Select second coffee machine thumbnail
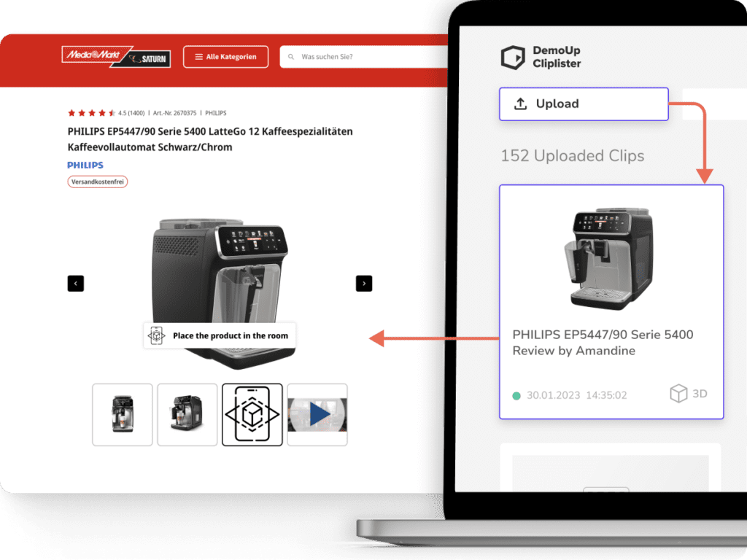Screen dimensions: 747x560 187,414
